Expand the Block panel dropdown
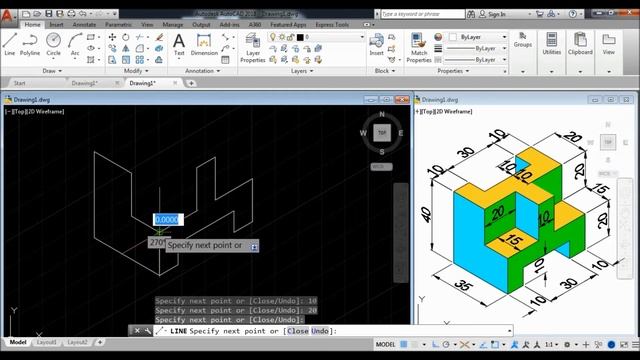The image size is (640, 360). (x=385, y=71)
